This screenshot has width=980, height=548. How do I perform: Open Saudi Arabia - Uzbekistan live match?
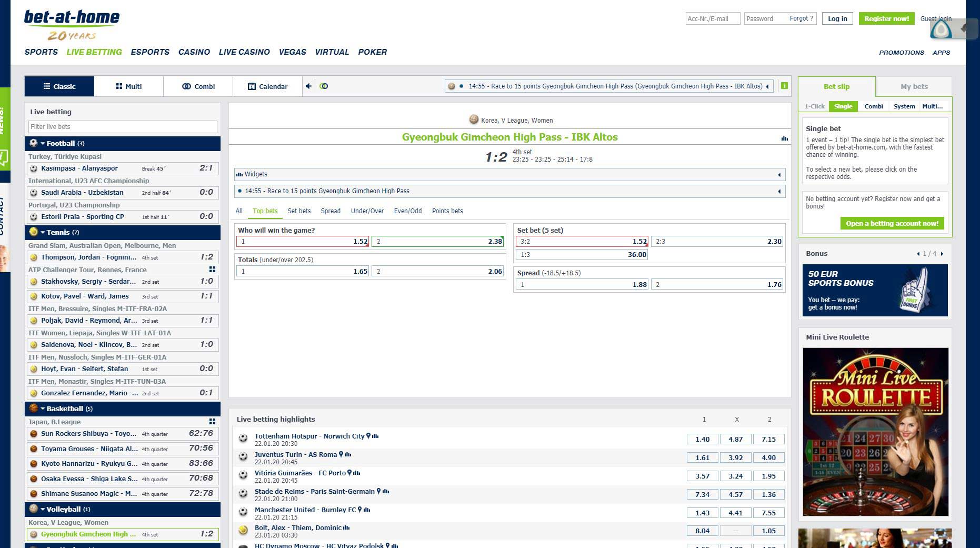123,193
